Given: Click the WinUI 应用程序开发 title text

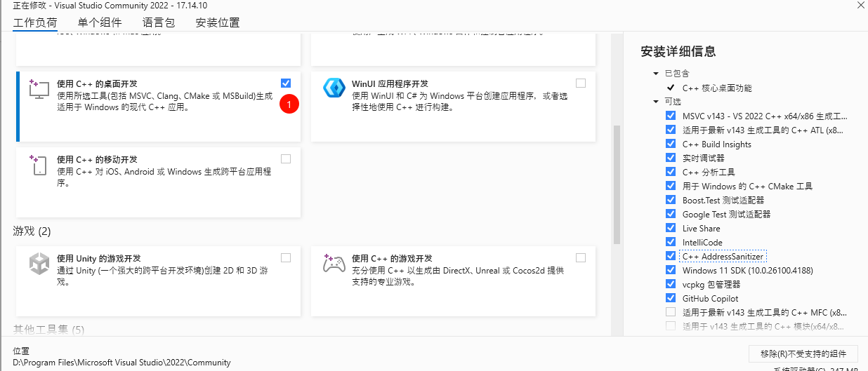Looking at the screenshot, I should pos(390,83).
